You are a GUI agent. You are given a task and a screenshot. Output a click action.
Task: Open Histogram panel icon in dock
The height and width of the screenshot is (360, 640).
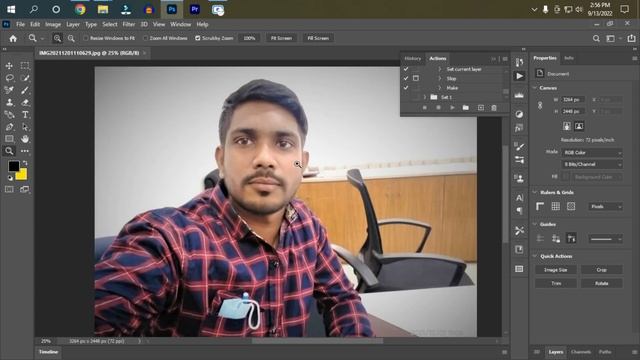519,95
